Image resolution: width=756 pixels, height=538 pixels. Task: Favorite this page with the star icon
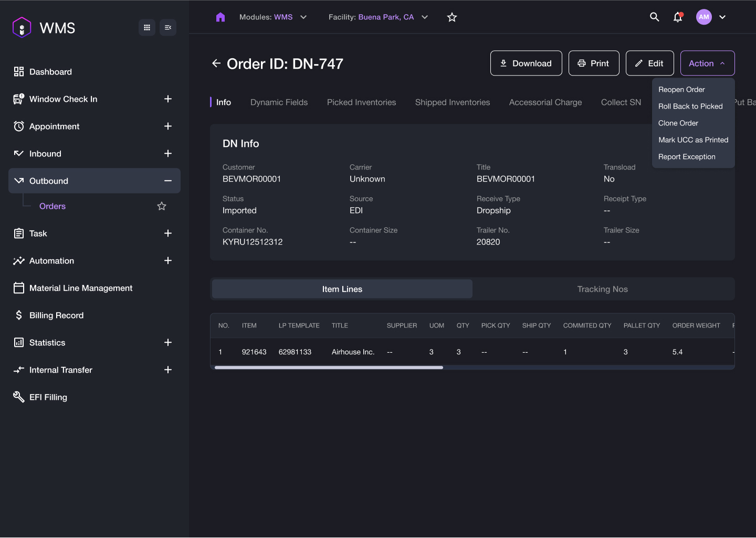pos(452,17)
